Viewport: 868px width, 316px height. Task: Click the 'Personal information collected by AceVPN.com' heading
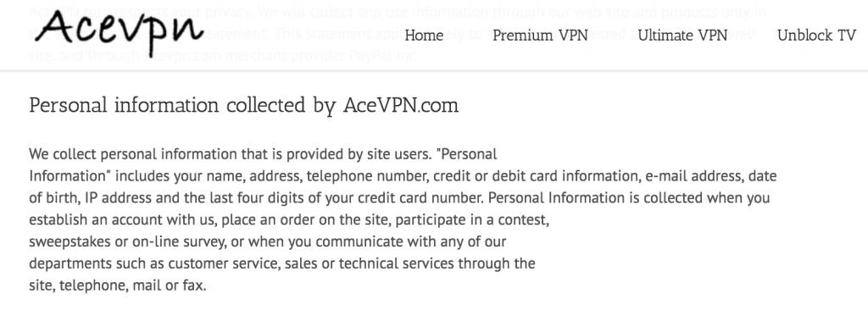click(x=243, y=105)
